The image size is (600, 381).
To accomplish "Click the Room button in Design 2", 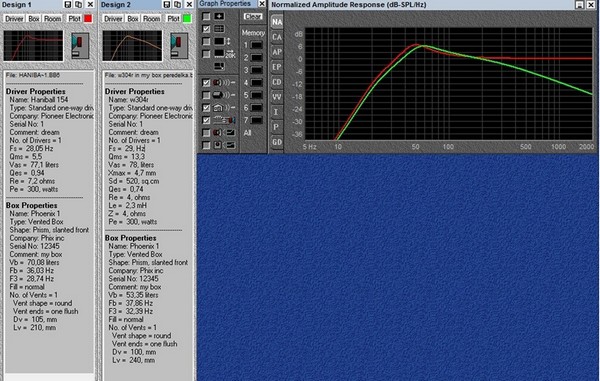I will tap(152, 19).
